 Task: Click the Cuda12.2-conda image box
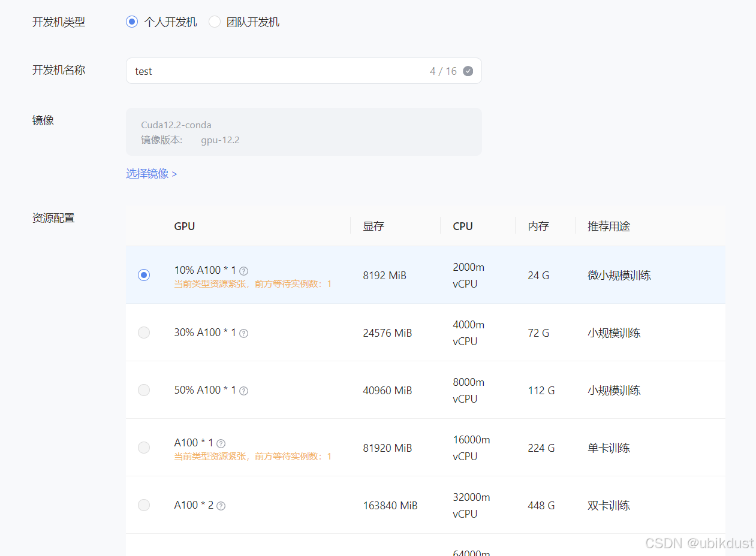point(303,132)
